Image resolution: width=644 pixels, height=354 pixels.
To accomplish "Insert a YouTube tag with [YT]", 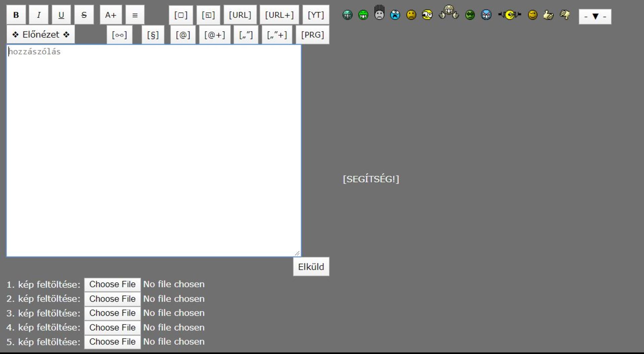I will (316, 15).
